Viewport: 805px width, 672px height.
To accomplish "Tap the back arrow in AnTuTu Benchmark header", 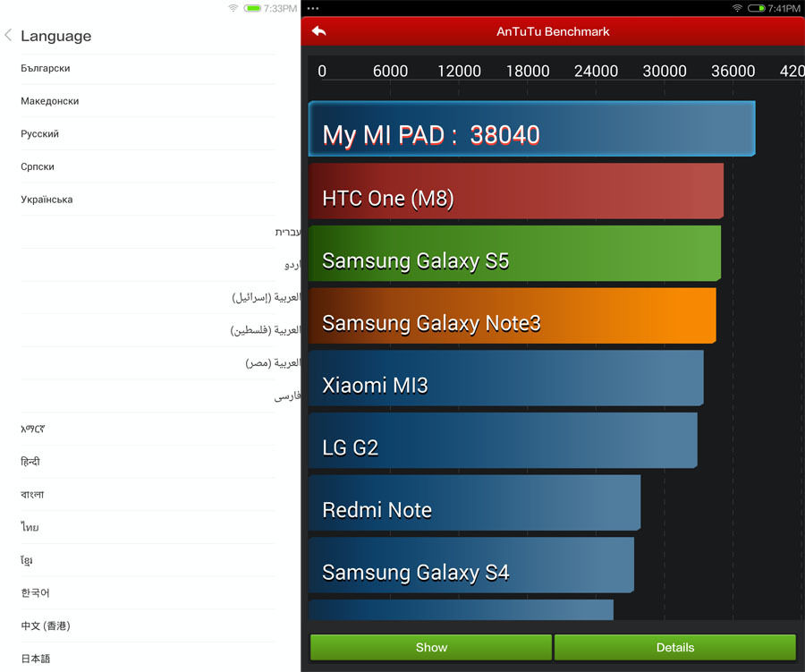I will click(318, 31).
